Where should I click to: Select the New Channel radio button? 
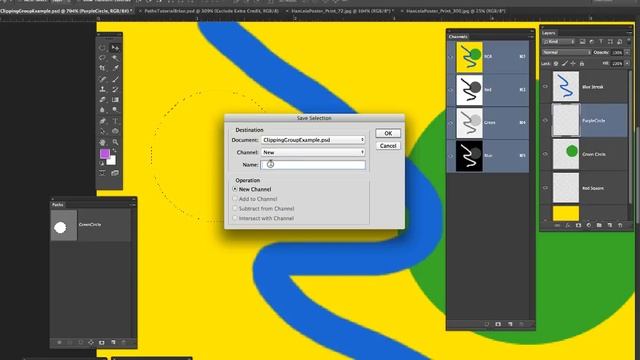click(x=235, y=189)
